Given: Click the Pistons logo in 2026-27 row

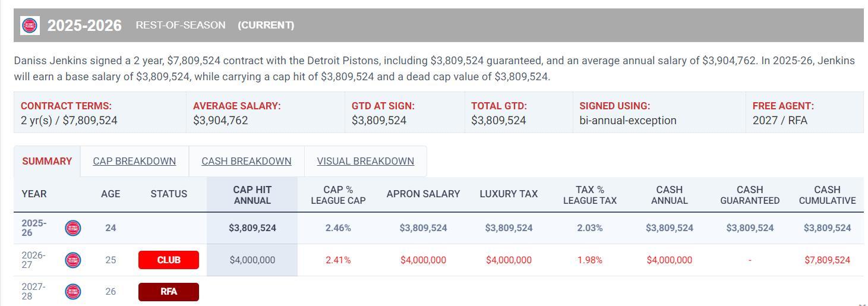Looking at the screenshot, I should [x=73, y=260].
